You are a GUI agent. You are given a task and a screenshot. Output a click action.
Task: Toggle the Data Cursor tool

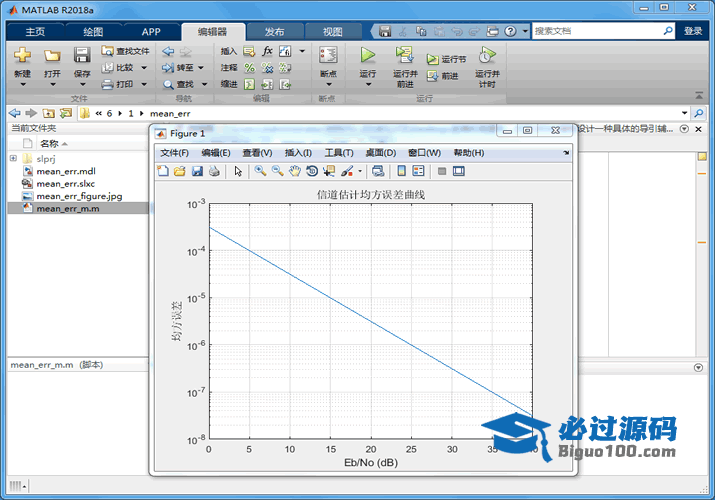[x=329, y=171]
